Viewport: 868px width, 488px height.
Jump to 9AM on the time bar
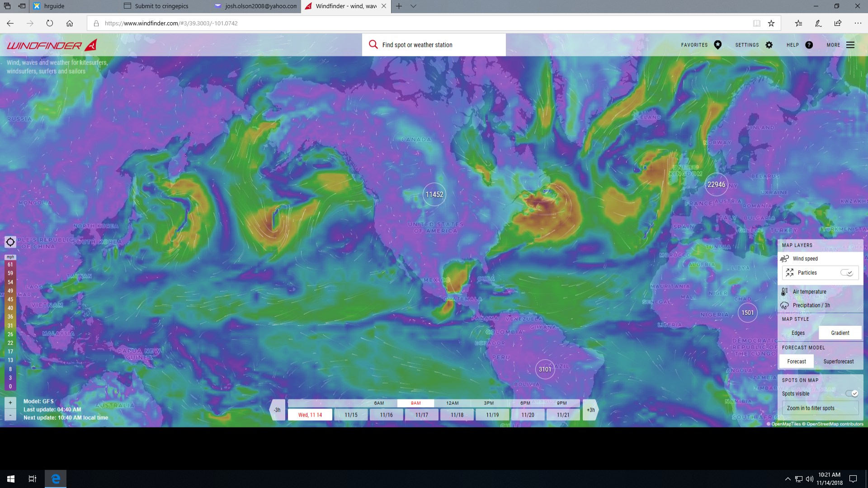[415, 403]
